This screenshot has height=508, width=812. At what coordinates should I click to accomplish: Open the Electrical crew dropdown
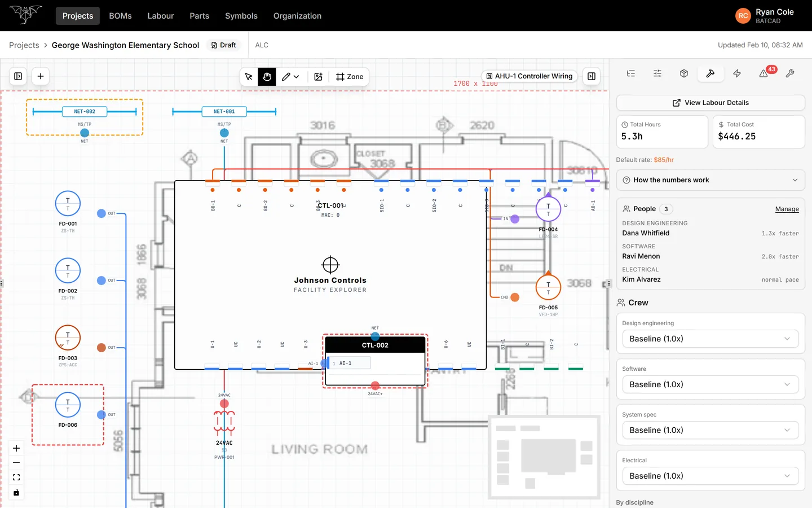coord(710,476)
